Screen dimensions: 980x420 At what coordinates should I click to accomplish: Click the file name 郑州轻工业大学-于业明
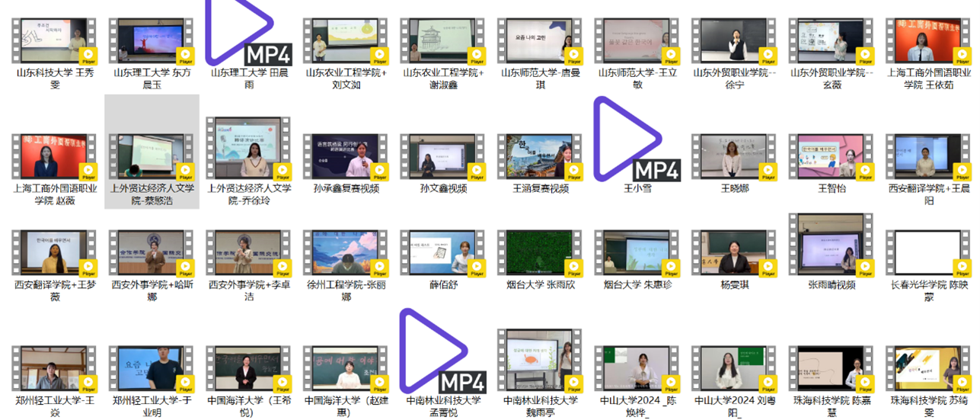point(152,406)
